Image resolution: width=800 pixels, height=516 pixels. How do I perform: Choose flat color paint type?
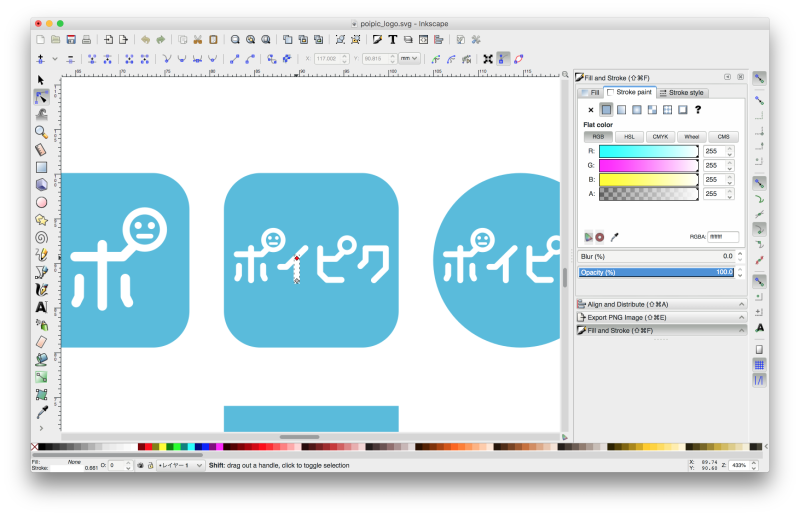pos(606,110)
